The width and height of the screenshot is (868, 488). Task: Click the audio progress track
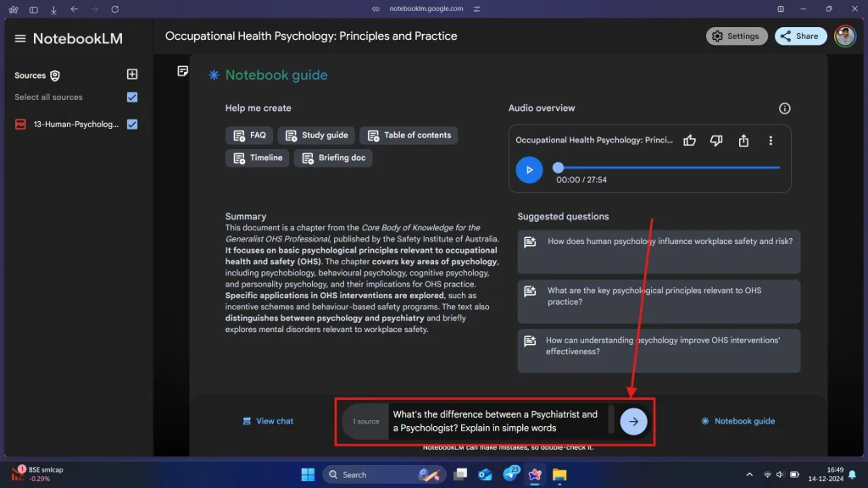tap(668, 168)
